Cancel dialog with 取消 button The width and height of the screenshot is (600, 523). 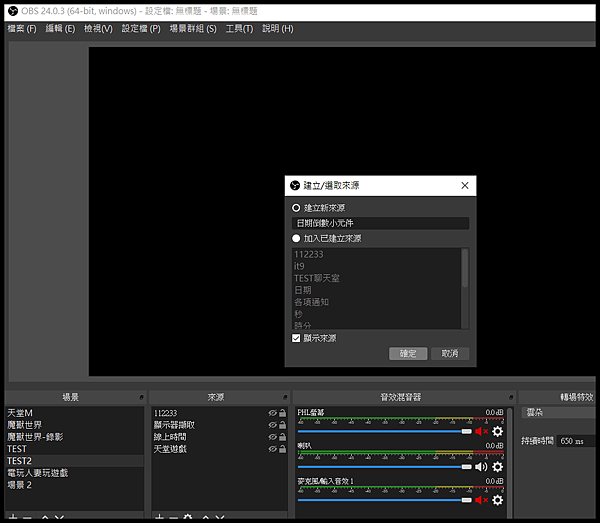(x=450, y=354)
